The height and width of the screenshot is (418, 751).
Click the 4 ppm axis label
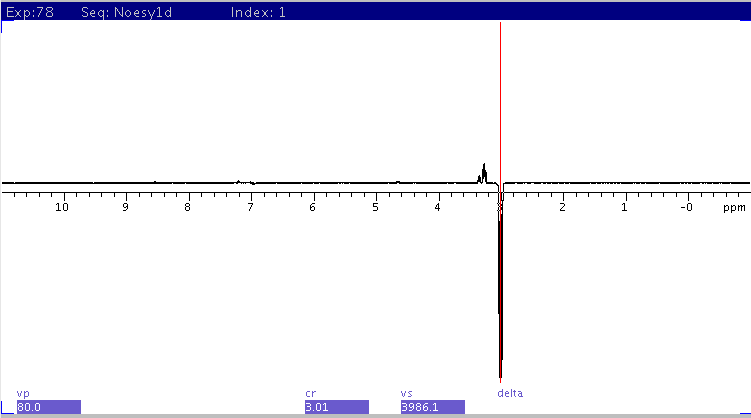point(437,207)
